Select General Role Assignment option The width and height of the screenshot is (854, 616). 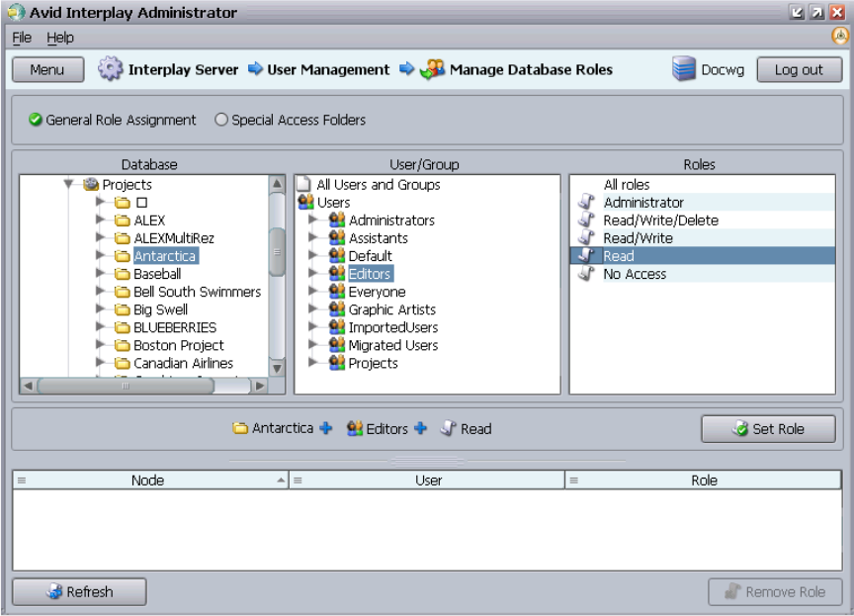pyautogui.click(x=36, y=120)
